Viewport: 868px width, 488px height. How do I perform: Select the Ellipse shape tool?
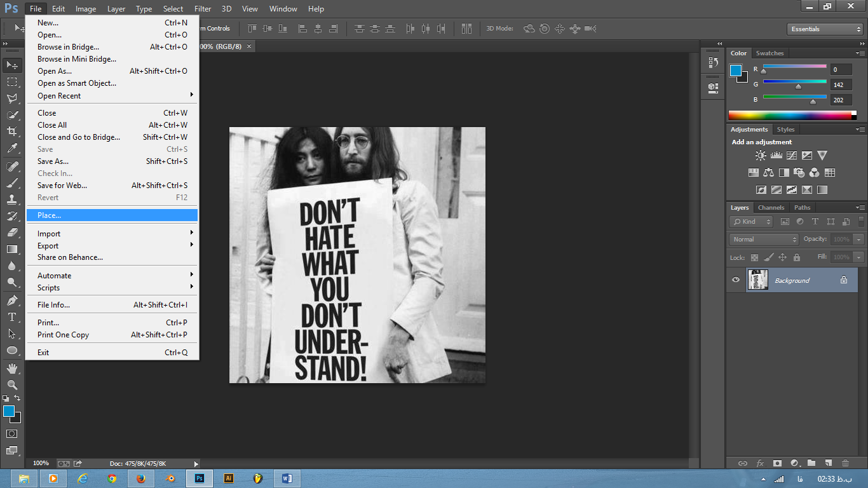point(12,350)
